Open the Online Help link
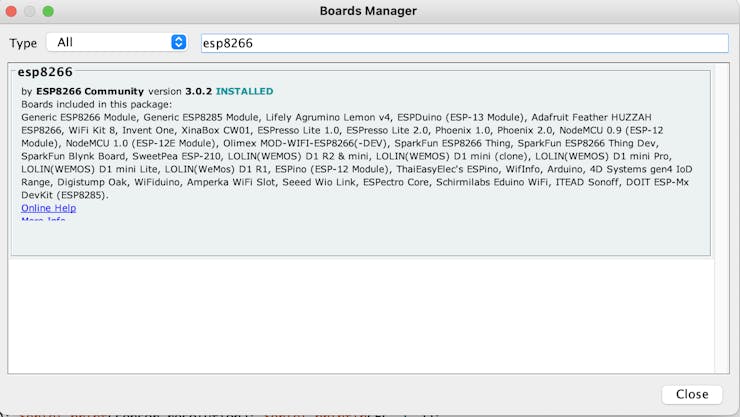Image resolution: width=740 pixels, height=417 pixels. point(49,208)
